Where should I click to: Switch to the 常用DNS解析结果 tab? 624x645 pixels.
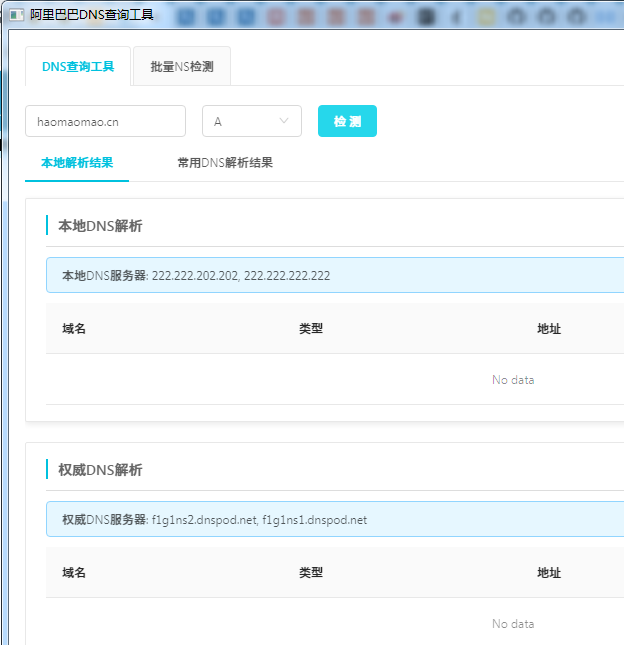coord(225,162)
